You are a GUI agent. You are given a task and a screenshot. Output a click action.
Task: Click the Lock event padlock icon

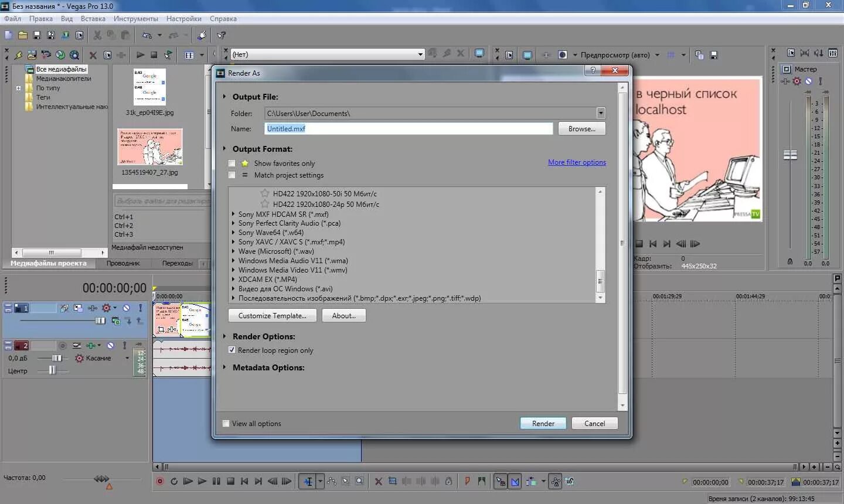coord(448,481)
